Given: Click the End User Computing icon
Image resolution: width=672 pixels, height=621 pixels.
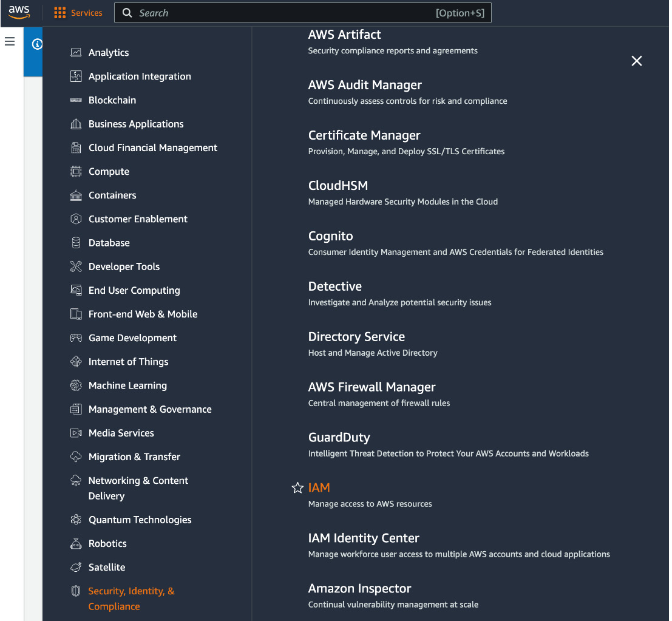Looking at the screenshot, I should point(76,290).
